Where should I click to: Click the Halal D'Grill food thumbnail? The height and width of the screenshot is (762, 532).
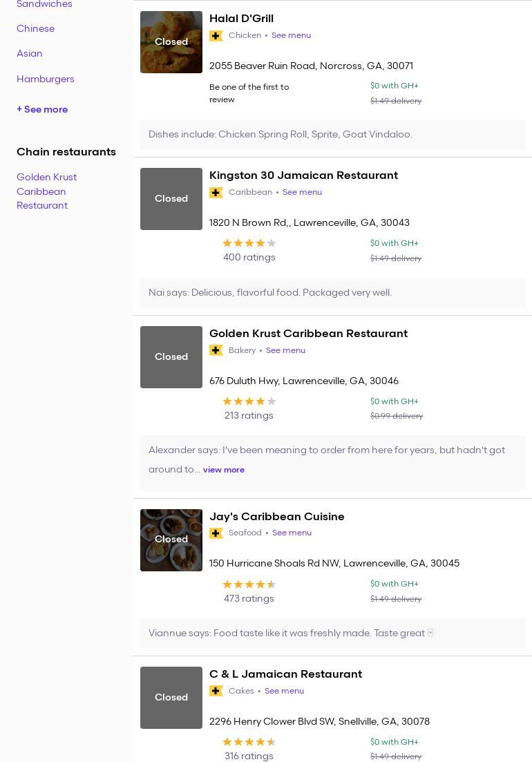click(171, 42)
